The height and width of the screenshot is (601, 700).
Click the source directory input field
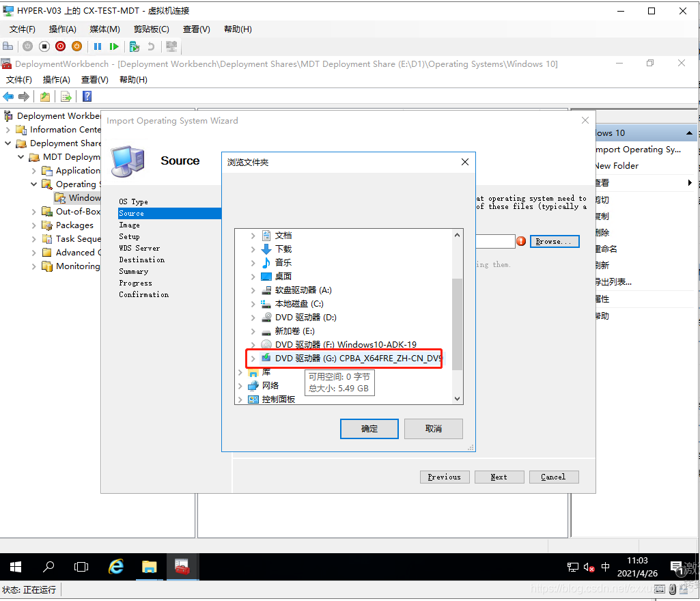point(495,242)
